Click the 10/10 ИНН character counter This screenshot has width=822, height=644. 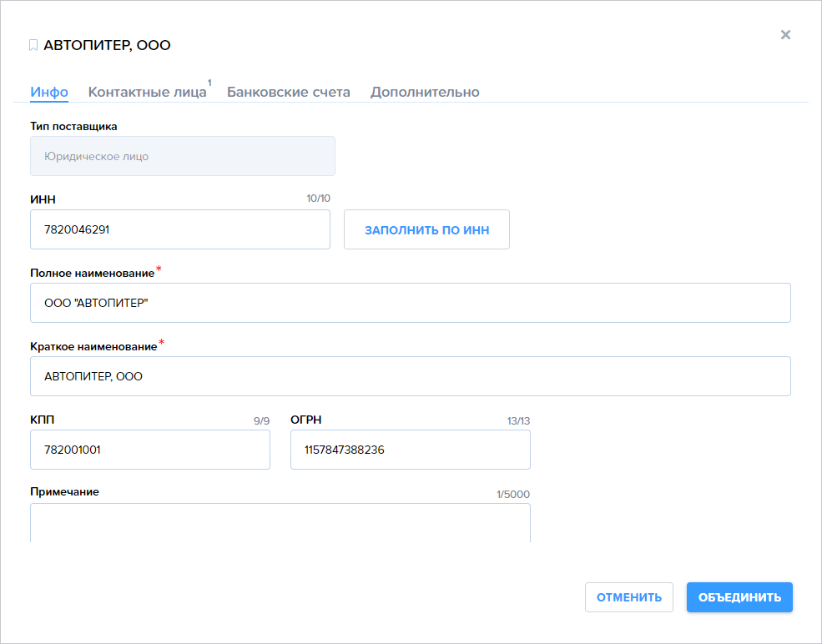tap(318, 198)
